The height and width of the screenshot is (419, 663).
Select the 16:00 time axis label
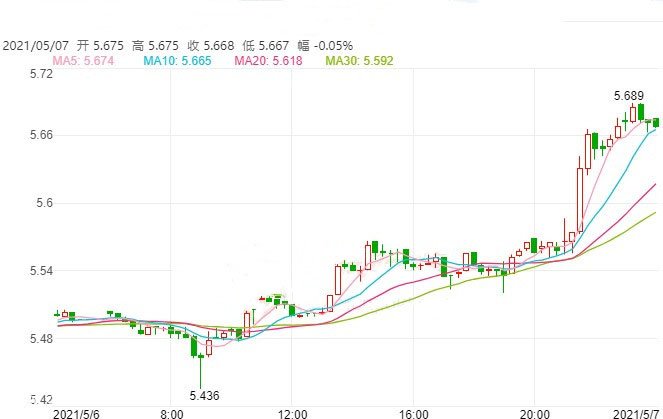point(413,412)
